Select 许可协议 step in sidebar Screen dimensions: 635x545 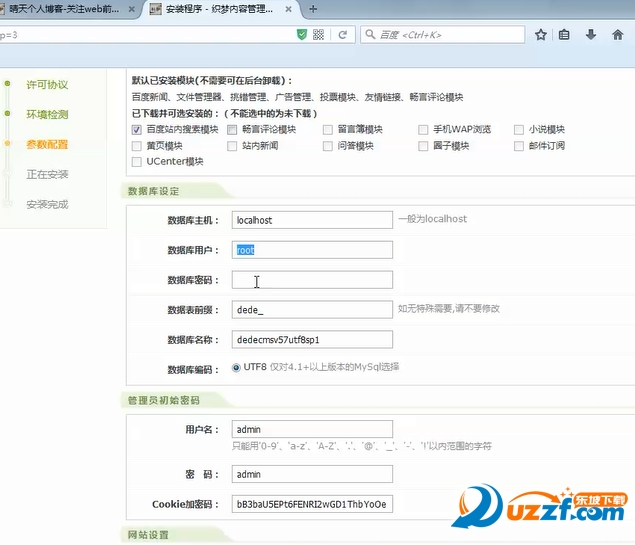pos(47,85)
